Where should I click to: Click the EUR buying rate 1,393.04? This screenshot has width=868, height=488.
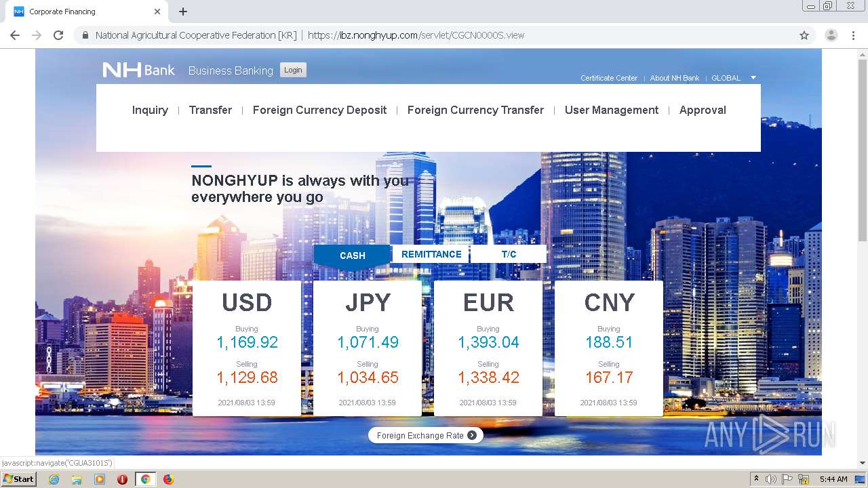pos(488,342)
